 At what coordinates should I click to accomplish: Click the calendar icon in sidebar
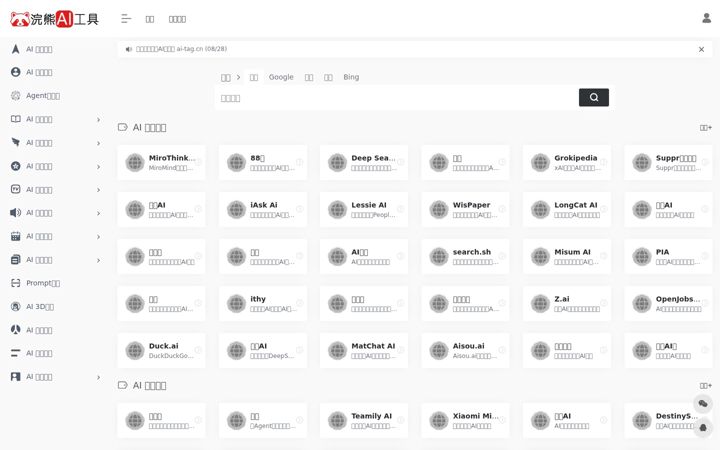16,236
